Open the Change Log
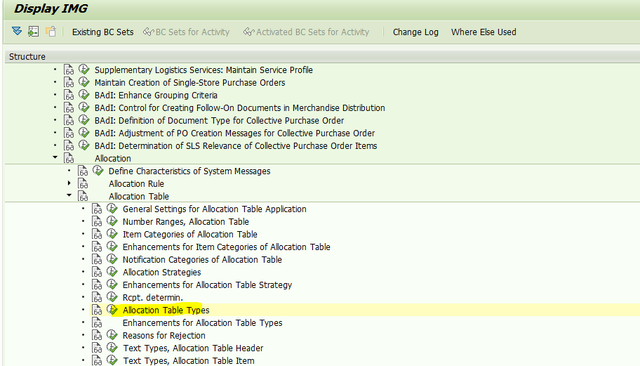 416,32
